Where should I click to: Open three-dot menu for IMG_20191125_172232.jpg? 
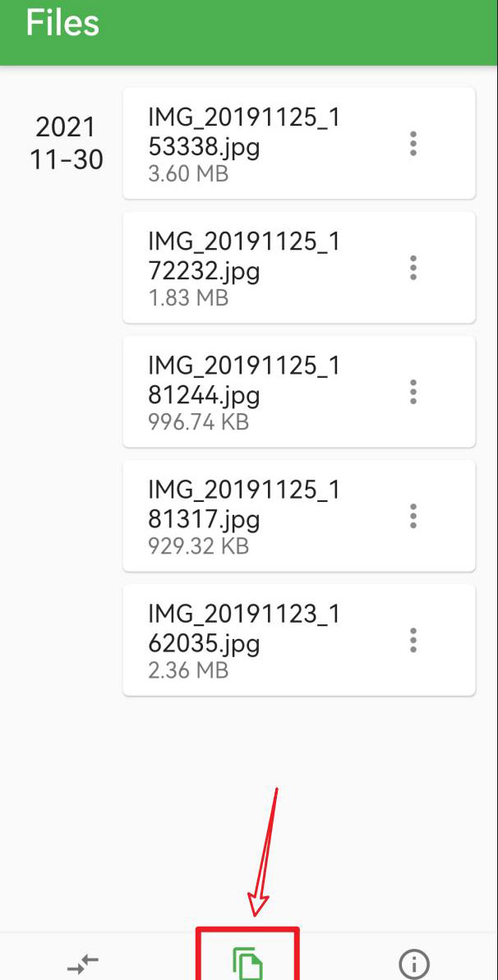click(413, 268)
